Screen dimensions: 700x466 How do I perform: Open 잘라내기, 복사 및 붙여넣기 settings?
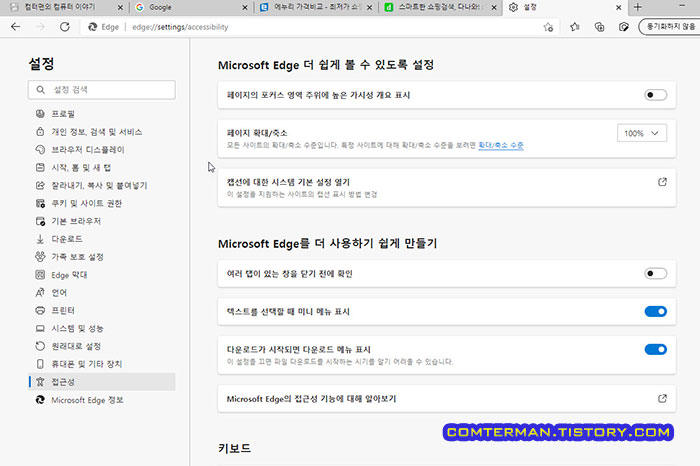102,185
